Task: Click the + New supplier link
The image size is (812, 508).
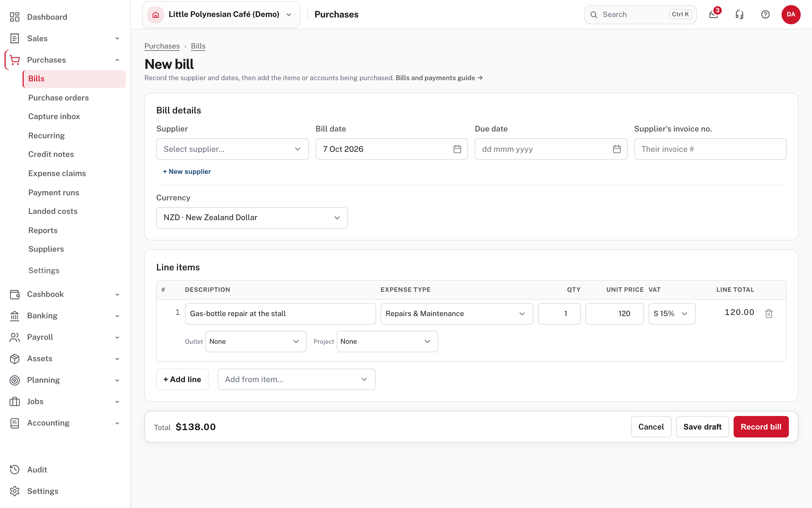Action: 187,172
